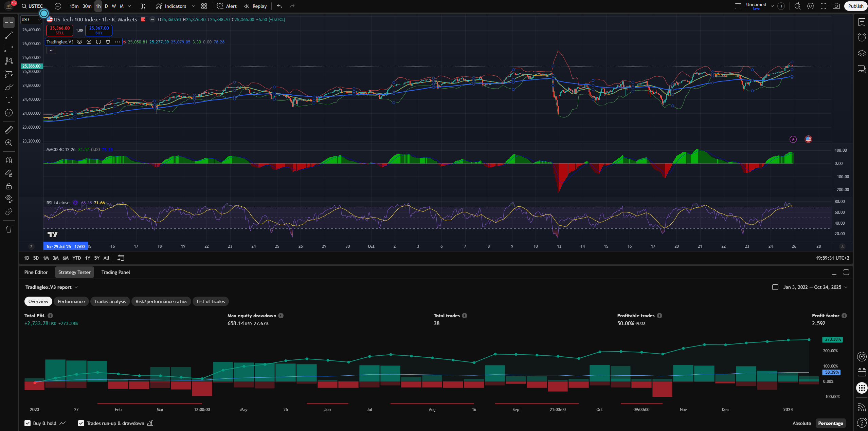Switch equity chart to Absolute
868x431 pixels.
click(801, 423)
